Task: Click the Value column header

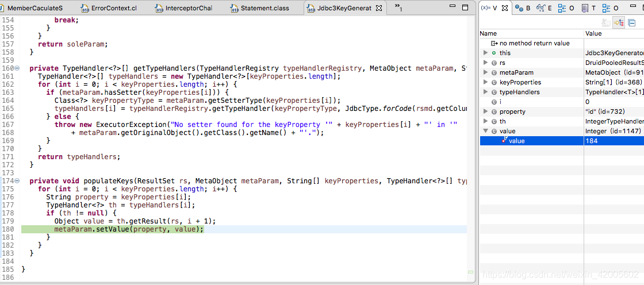Action: tap(614, 34)
